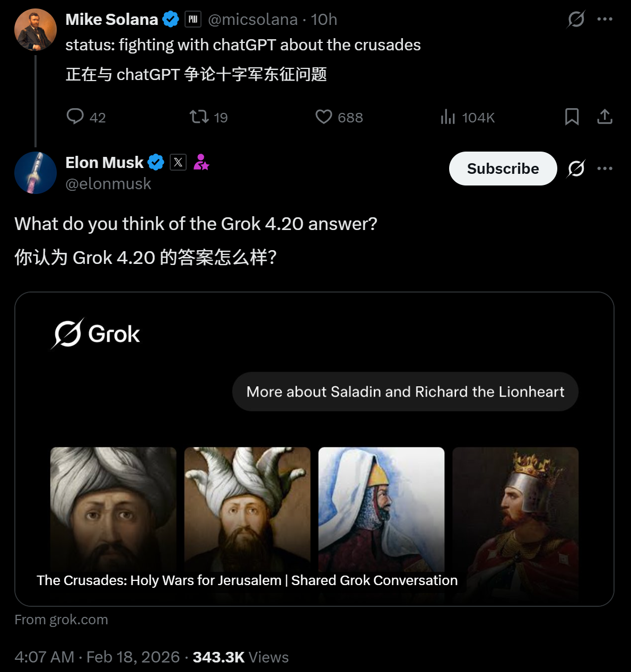Open Elon Musk's rocket profile avatar
The image size is (631, 672).
click(x=36, y=173)
